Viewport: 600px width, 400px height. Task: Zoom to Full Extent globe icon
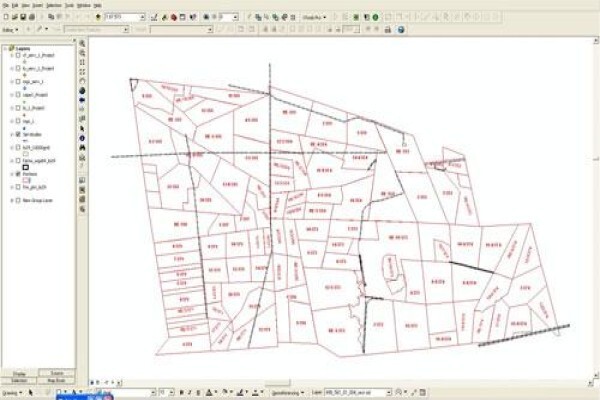coord(82,91)
